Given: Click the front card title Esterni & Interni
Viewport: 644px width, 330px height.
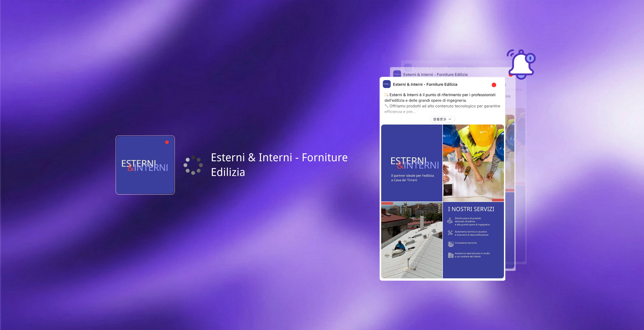Looking at the screenshot, I should coord(425,84).
